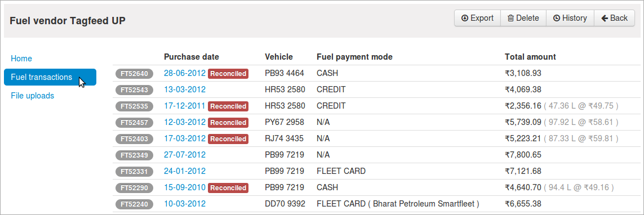Open the 27-07-2012 purchase link
This screenshot has width=644, height=215.
coord(184,155)
